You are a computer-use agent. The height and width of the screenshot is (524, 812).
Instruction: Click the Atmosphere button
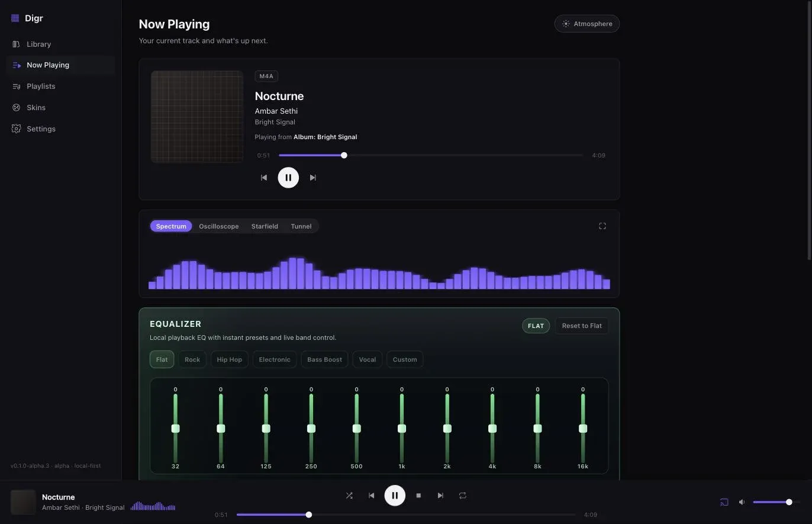point(587,24)
